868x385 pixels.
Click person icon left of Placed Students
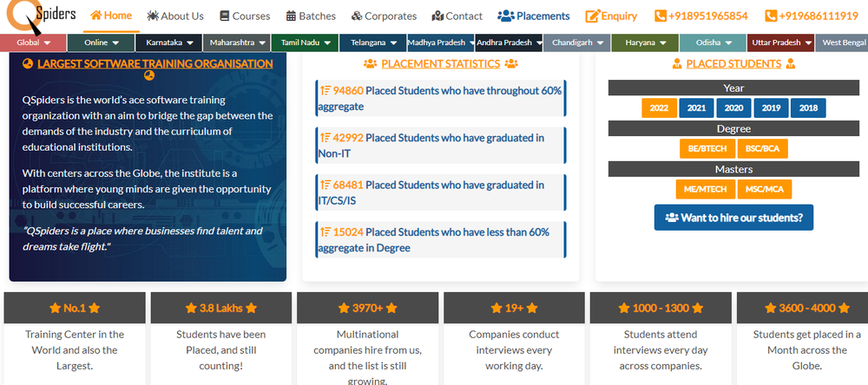point(677,63)
